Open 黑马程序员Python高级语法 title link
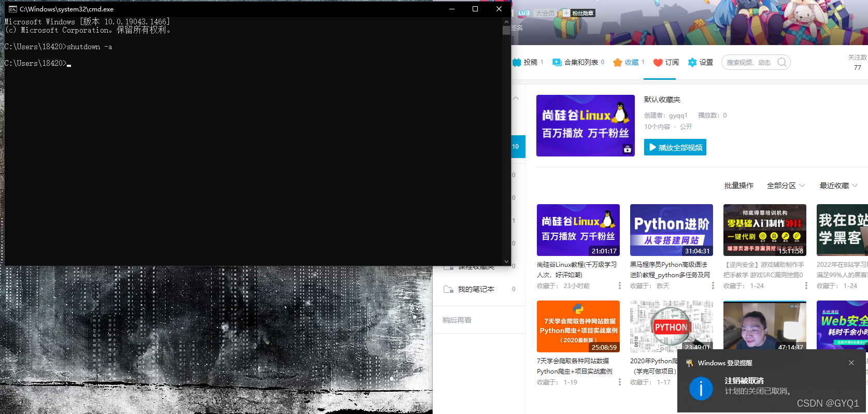 pyautogui.click(x=670, y=269)
